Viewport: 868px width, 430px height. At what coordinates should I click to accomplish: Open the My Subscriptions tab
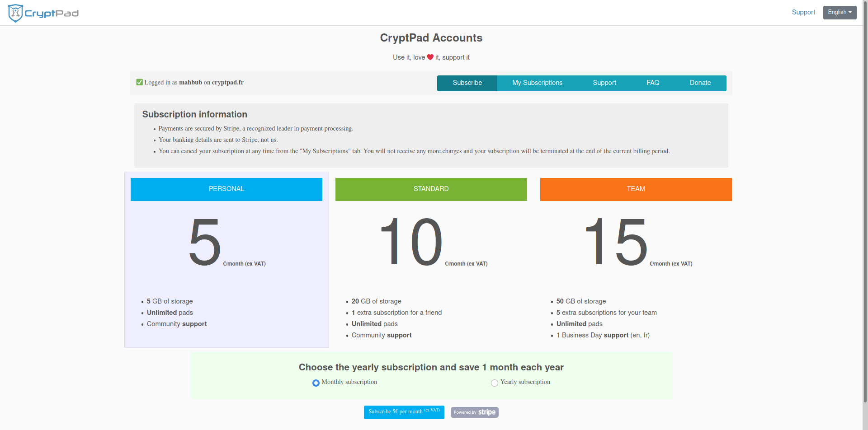point(537,83)
